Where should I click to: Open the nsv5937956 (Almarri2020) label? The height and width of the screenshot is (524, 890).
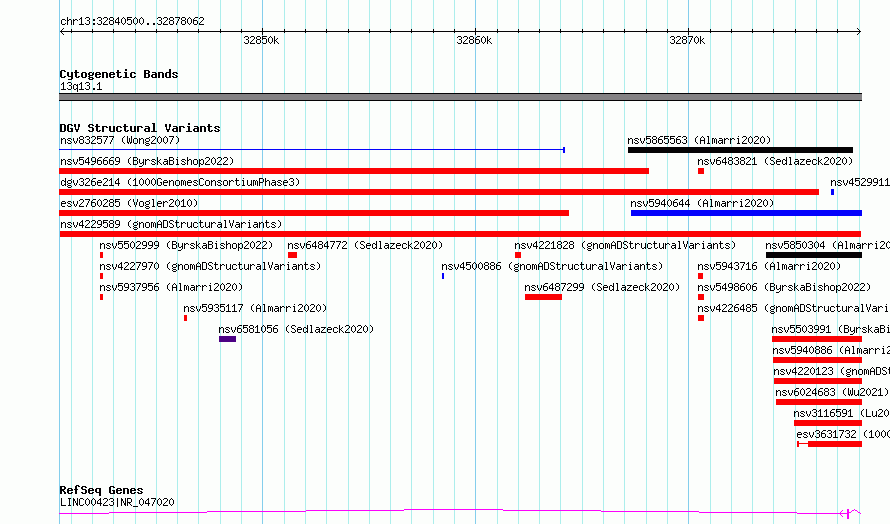tap(171, 287)
